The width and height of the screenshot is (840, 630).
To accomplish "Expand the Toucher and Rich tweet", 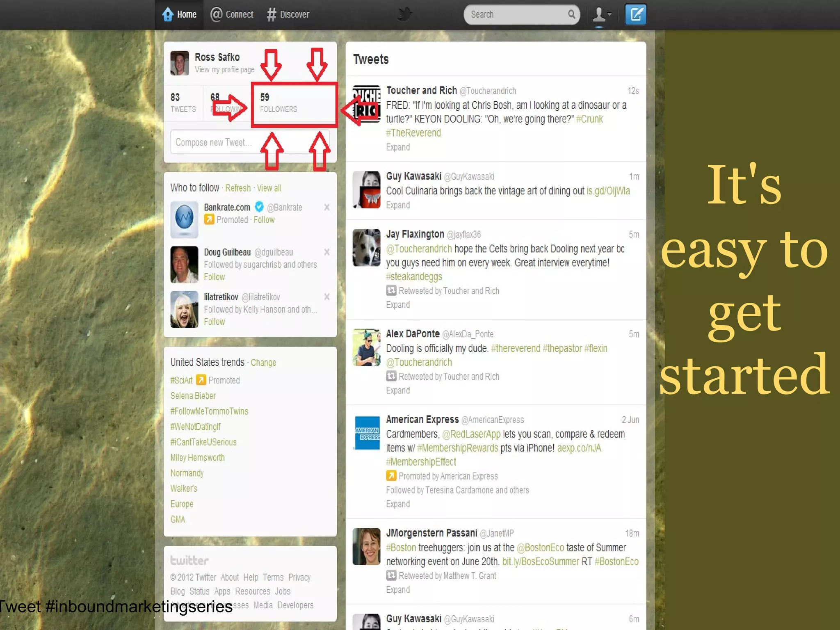I will (398, 147).
